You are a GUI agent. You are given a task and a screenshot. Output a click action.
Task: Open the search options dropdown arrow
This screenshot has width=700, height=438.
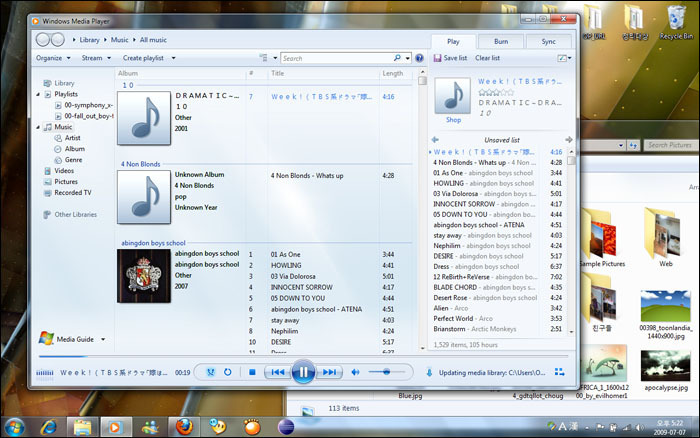(408, 58)
